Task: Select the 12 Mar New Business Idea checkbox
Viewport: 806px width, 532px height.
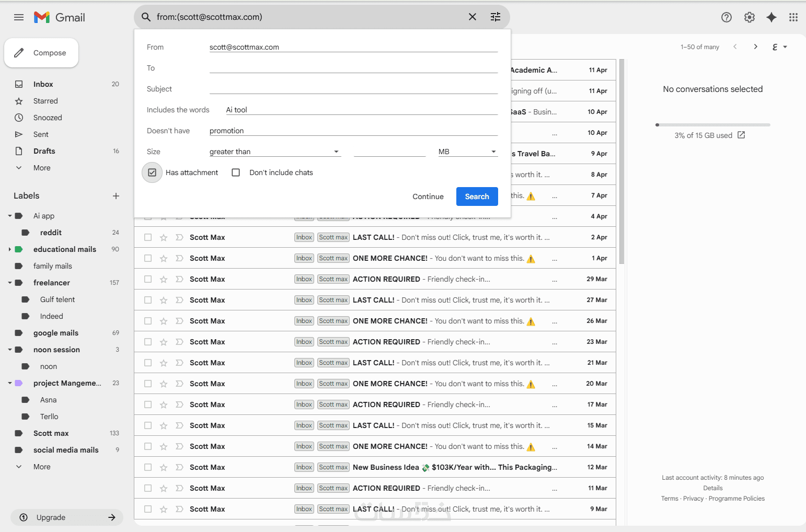Action: (148, 467)
